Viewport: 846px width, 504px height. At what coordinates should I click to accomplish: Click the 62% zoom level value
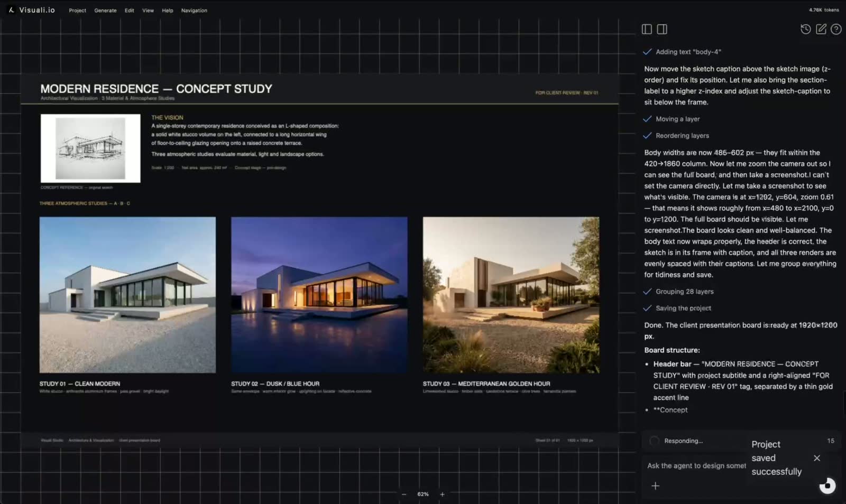(x=423, y=494)
